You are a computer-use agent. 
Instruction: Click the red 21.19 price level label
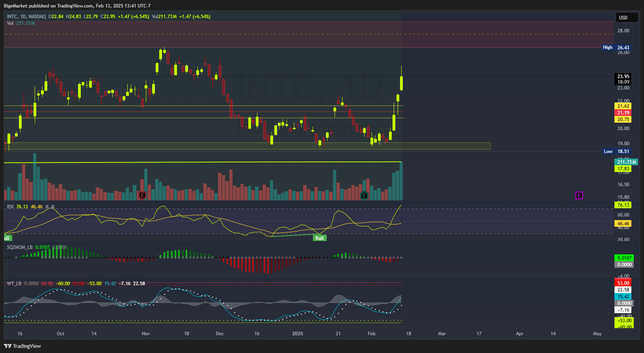coord(623,113)
